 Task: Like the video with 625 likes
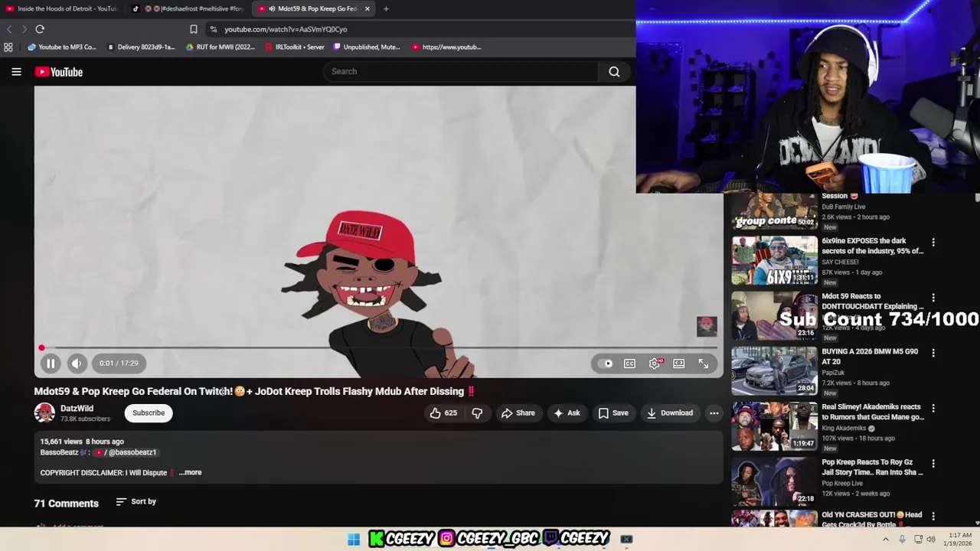click(x=443, y=413)
